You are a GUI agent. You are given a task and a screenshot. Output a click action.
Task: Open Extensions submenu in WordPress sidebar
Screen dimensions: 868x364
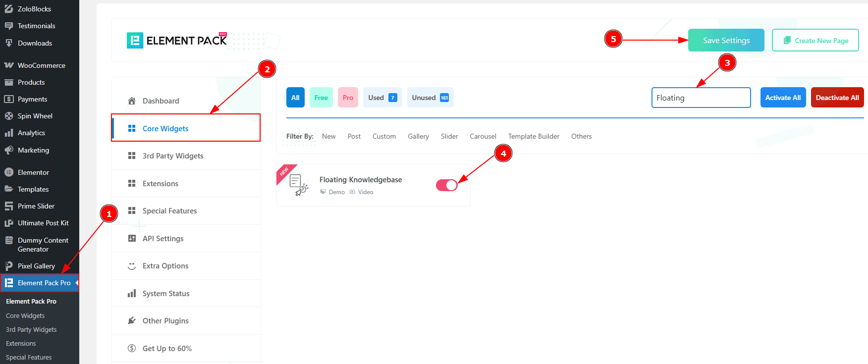point(21,343)
